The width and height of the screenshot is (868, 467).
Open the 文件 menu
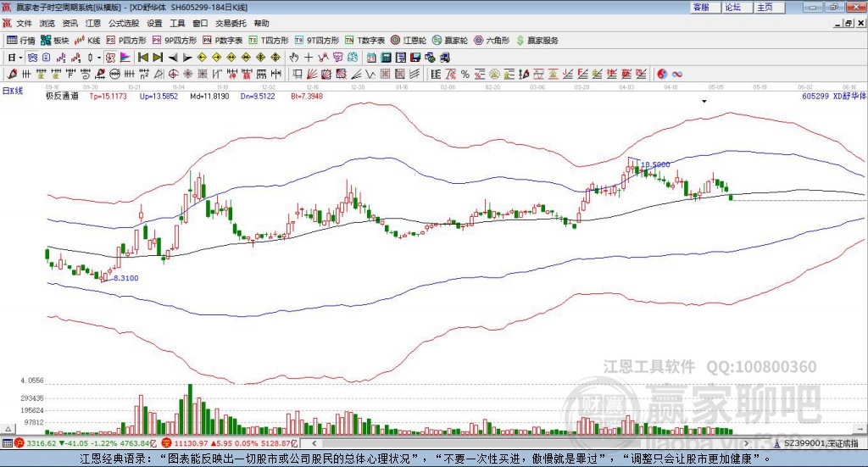tap(24, 23)
